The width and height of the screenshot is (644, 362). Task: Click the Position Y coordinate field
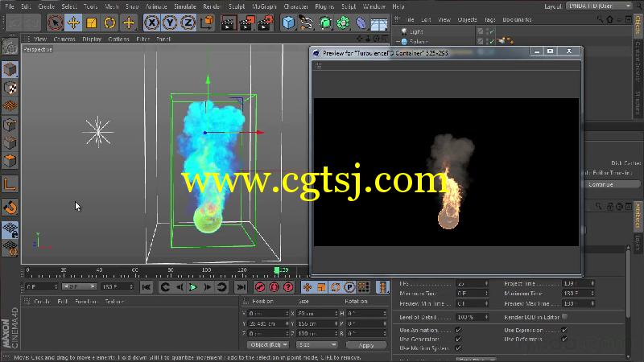pos(268,323)
